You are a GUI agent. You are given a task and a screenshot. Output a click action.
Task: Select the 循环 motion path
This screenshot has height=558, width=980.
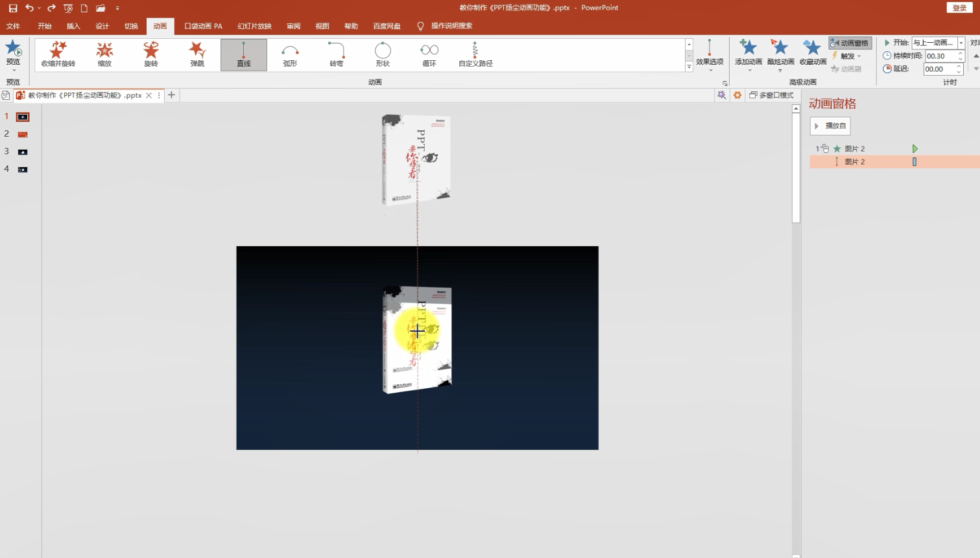tap(429, 54)
